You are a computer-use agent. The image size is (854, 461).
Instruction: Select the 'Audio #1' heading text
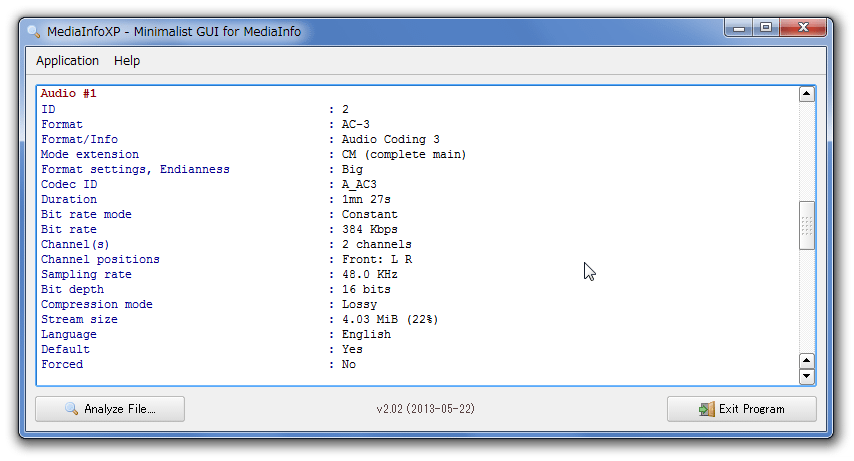pos(69,93)
